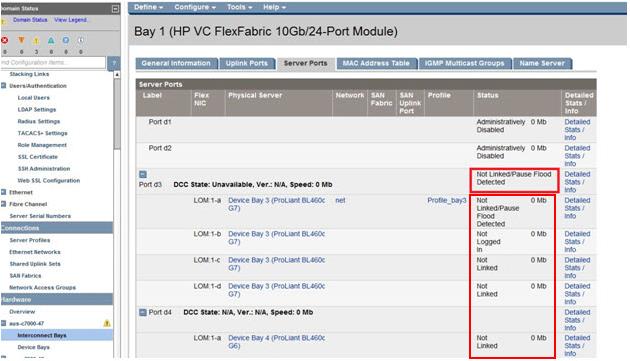Open the Device Bay 4 ProLiant BL460c G6 link
The image size is (630, 361).
pyautogui.click(x=276, y=342)
